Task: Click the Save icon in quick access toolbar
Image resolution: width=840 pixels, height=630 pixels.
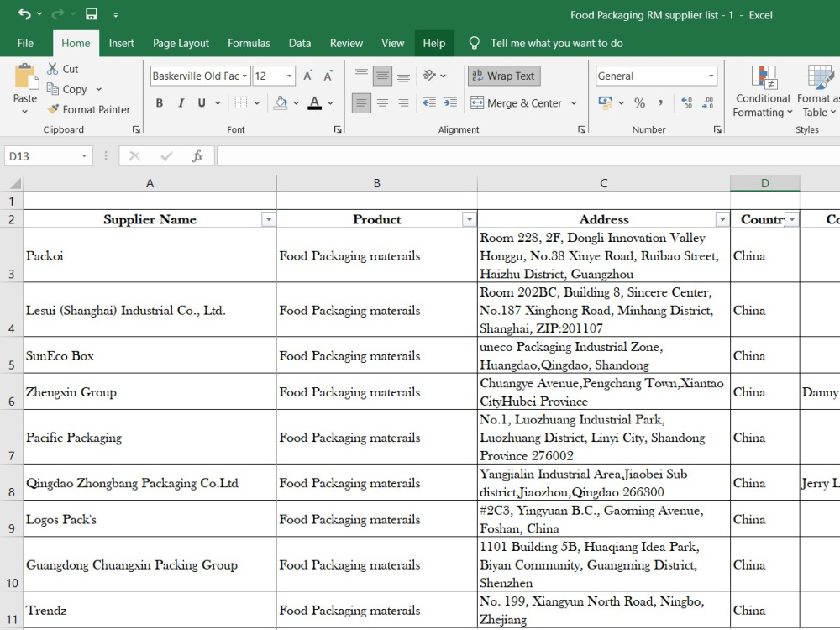Action: tap(92, 14)
